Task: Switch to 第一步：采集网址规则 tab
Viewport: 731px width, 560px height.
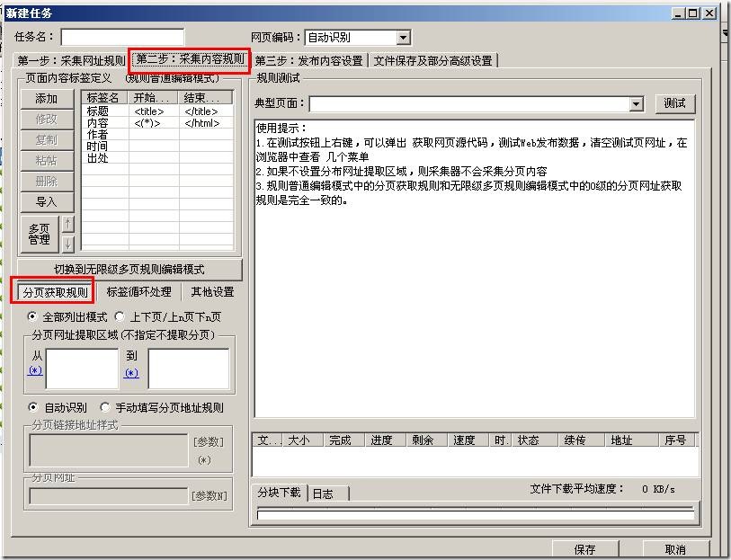Action: tap(71, 61)
